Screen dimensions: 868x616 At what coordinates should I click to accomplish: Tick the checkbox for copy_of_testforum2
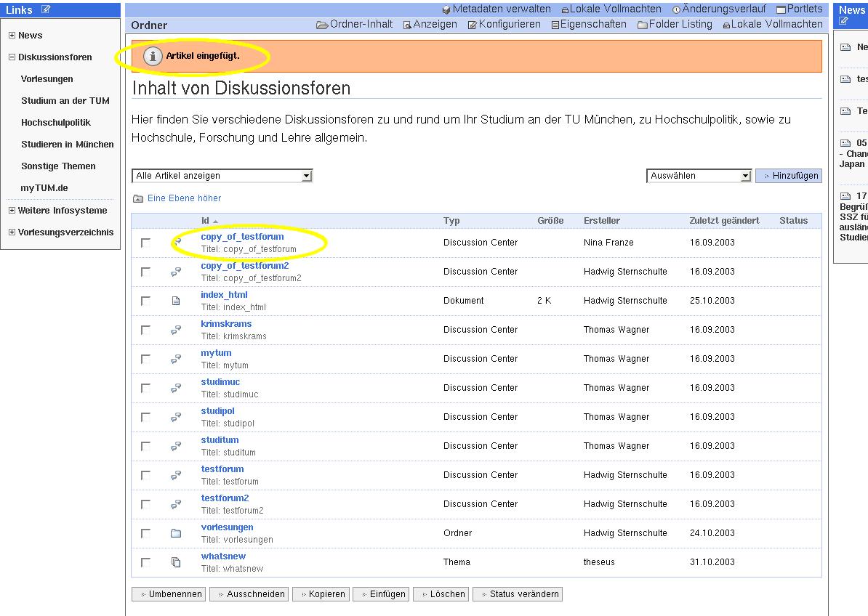tap(145, 272)
